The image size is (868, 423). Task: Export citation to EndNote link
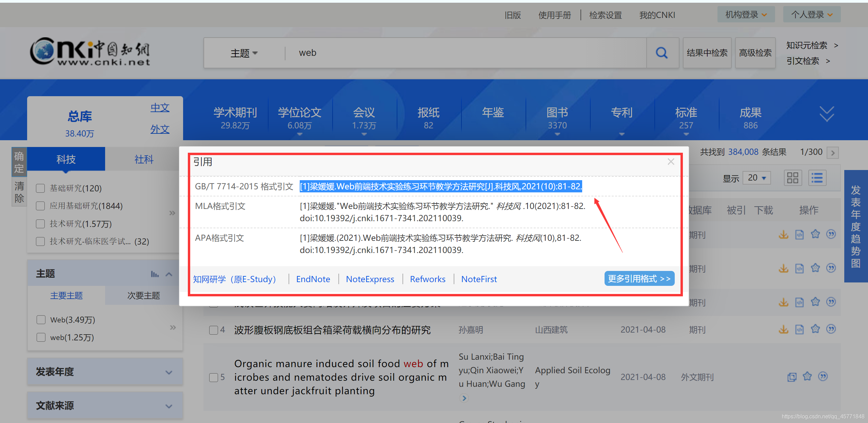click(313, 279)
